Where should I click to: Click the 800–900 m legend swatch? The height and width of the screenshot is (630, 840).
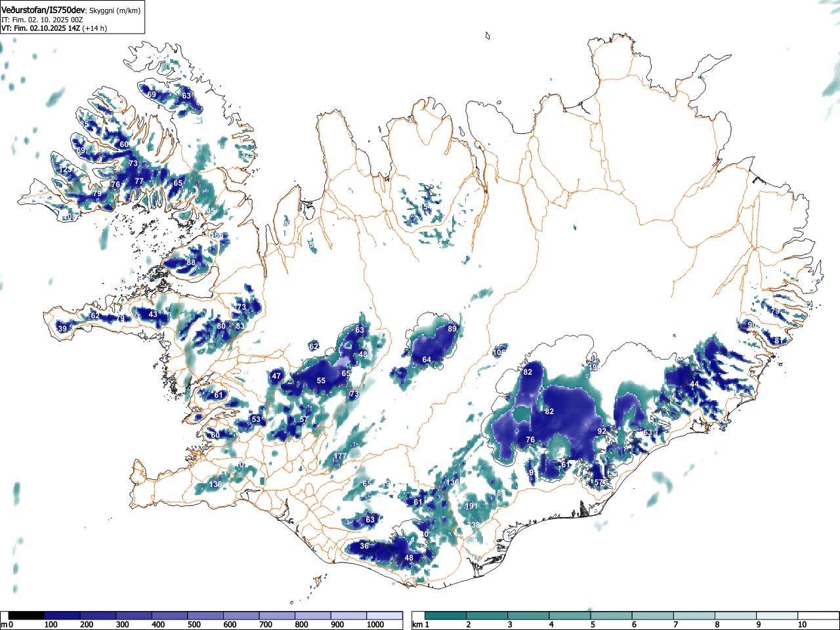[x=313, y=616]
